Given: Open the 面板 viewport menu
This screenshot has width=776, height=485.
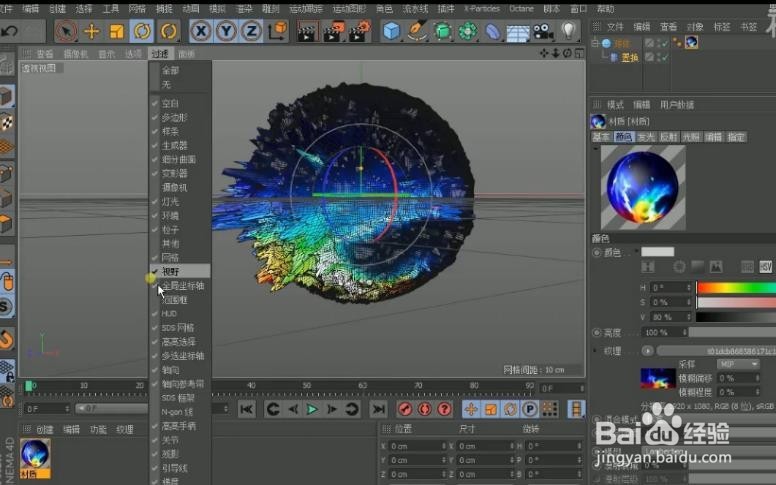Looking at the screenshot, I should tap(186, 54).
